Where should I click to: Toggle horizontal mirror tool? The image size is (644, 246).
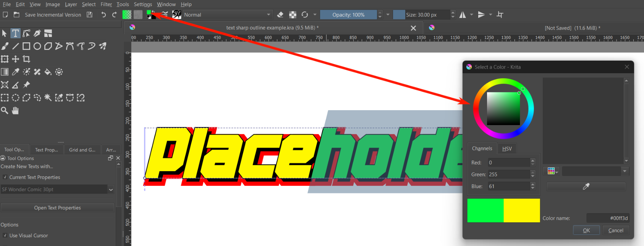coord(463,14)
